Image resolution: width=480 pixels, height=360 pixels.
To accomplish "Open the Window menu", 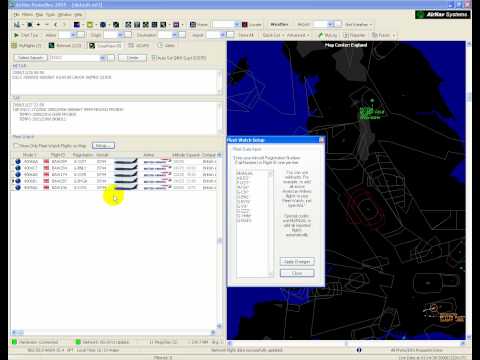I will coord(64,15).
